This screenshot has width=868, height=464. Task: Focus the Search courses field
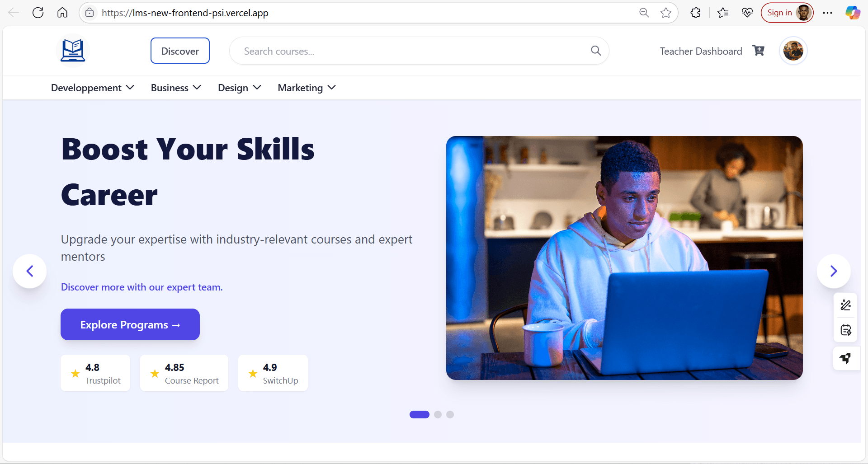pos(419,51)
